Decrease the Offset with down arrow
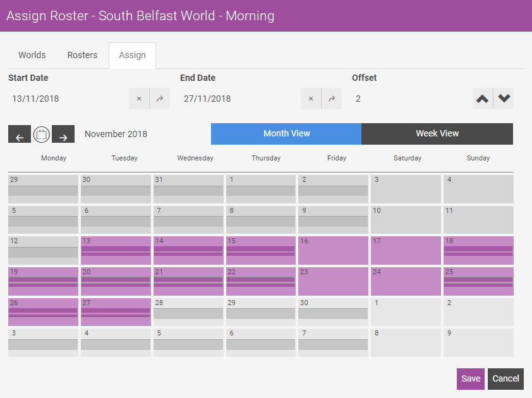Image resolution: width=532 pixels, height=398 pixels. pos(504,99)
